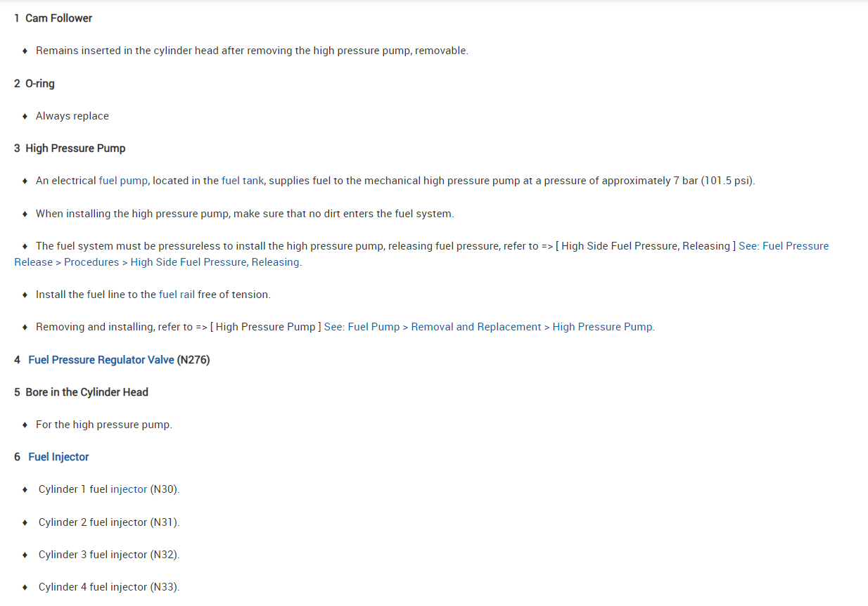Follow the "injector" link in Cylinder 1 line

pyautogui.click(x=129, y=489)
